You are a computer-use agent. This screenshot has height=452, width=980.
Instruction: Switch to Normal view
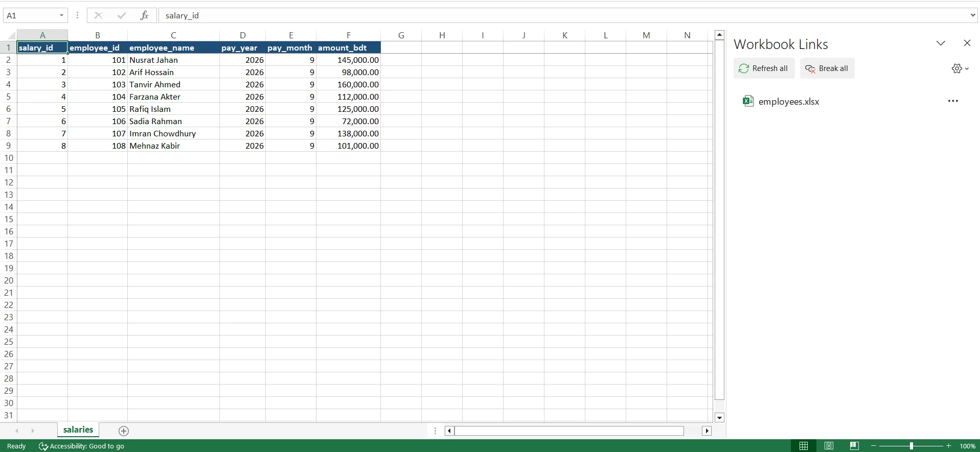coord(804,446)
